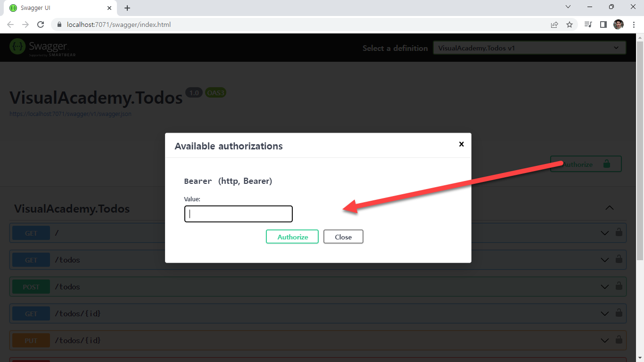Viewport: 644px width, 362px height.
Task: Click the lock icon on PUT /todos/{id}
Action: 619,340
